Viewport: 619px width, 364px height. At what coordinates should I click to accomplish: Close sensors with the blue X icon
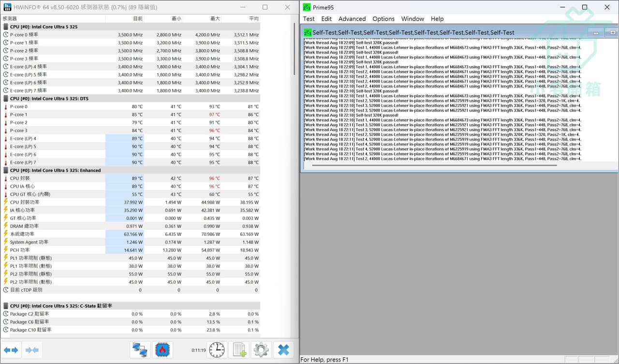(x=283, y=350)
